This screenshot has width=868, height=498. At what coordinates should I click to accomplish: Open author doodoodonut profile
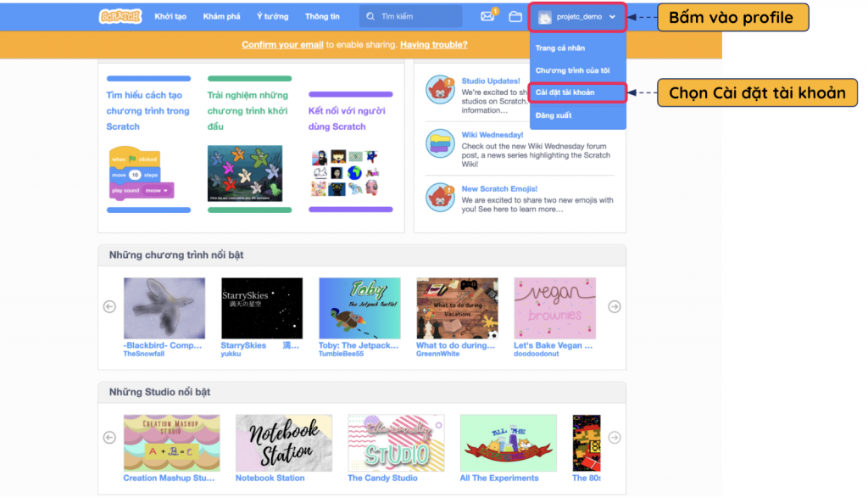[x=537, y=354]
